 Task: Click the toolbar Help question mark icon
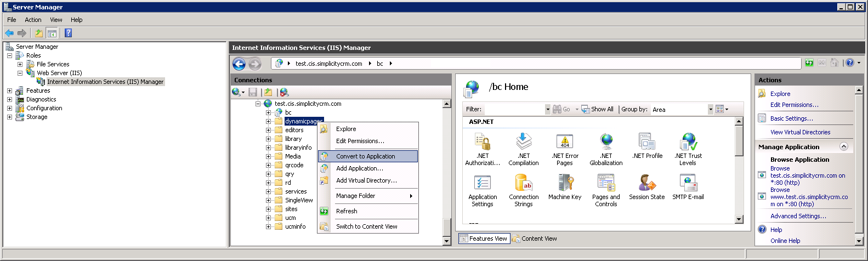pos(69,33)
